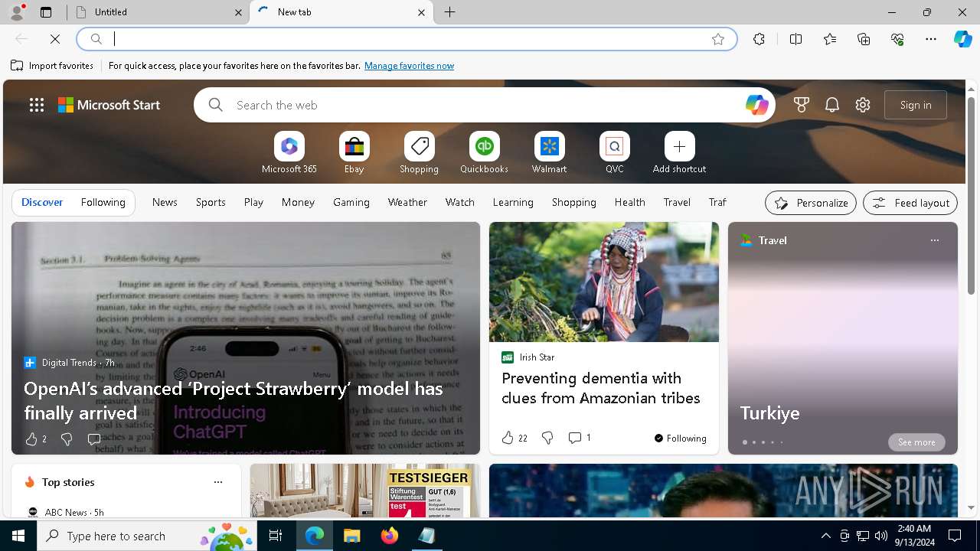The height and width of the screenshot is (551, 980).
Task: Open the Sports category
Action: (211, 202)
